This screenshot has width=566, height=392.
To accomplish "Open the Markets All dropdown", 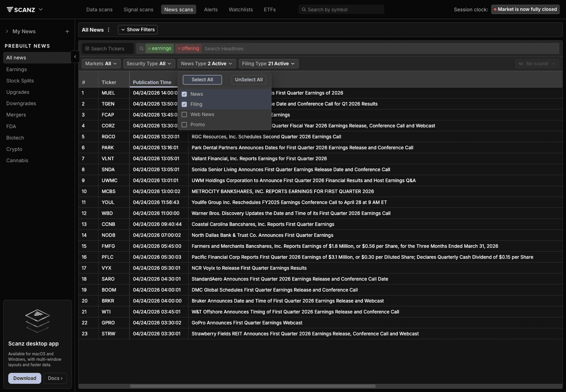I will [x=101, y=64].
